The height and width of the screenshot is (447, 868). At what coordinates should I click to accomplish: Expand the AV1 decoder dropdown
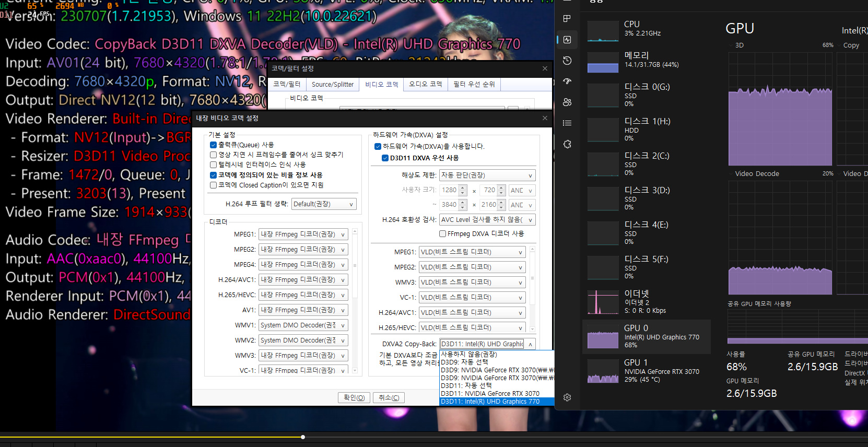pos(303,310)
